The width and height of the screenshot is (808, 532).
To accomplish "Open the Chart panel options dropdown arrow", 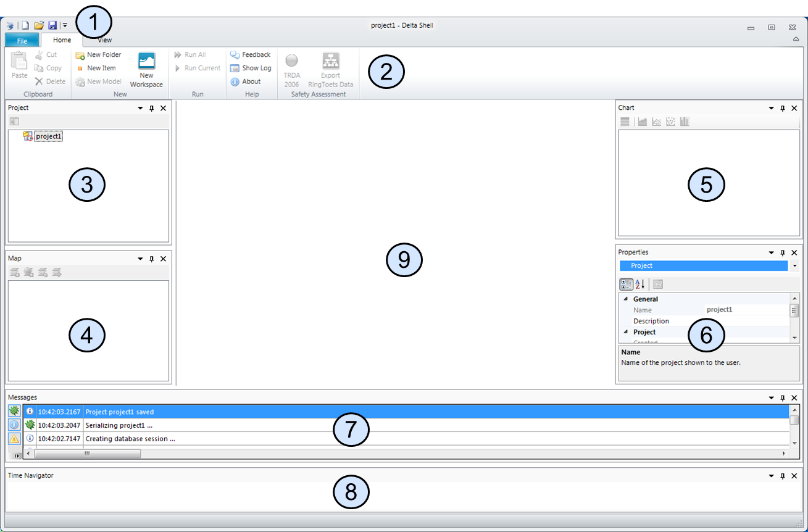I will (x=771, y=108).
